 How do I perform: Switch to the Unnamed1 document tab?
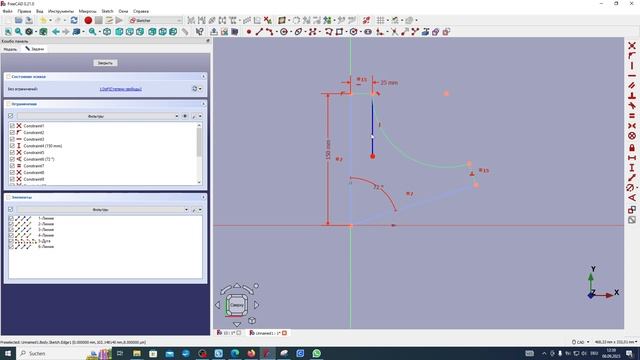(268, 333)
